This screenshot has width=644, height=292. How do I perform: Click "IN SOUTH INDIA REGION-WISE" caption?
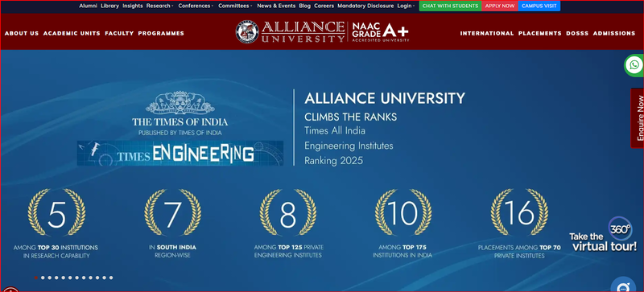(172, 251)
